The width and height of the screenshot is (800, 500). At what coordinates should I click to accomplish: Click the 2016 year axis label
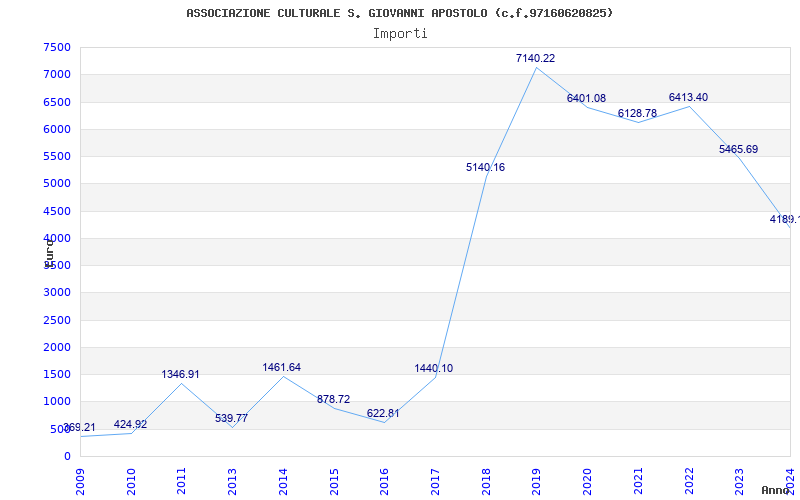click(384, 481)
